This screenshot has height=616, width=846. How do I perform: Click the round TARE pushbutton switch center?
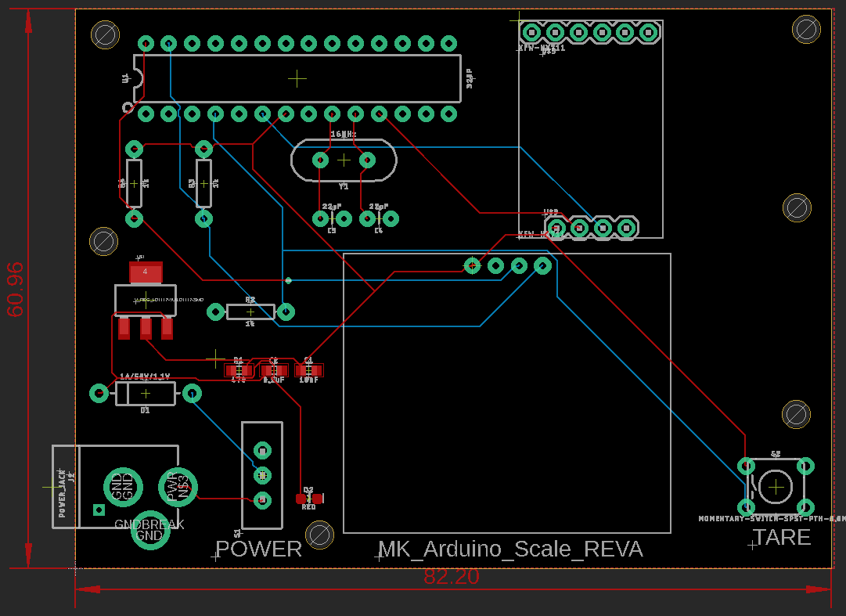776,487
